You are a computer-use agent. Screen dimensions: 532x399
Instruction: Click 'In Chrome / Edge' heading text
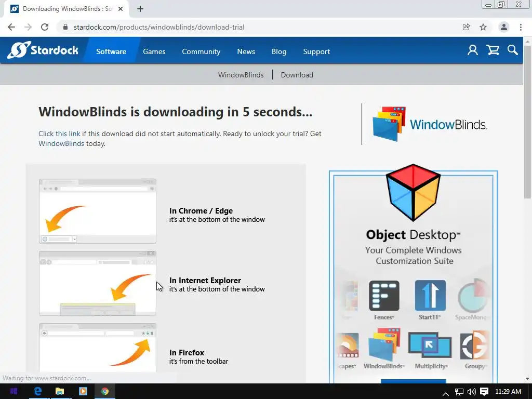tap(201, 211)
